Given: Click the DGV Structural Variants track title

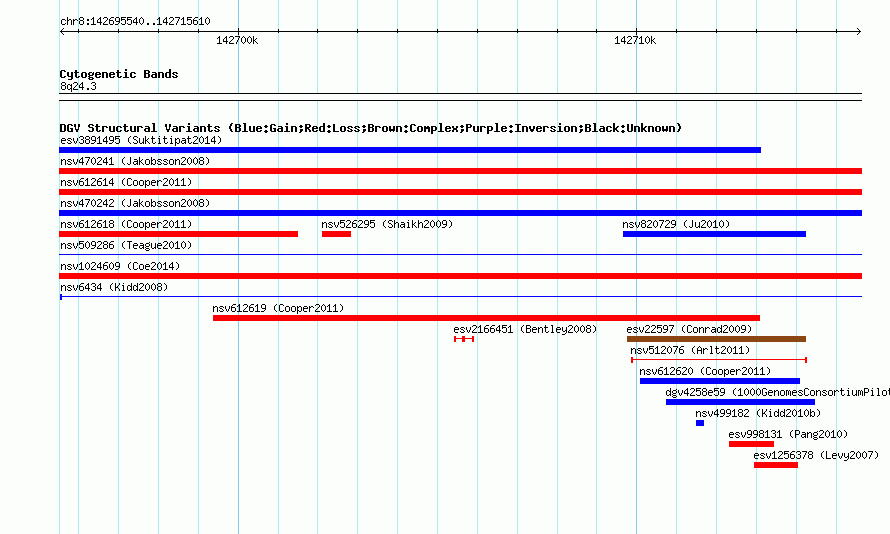Looking at the screenshot, I should pyautogui.click(x=371, y=128).
